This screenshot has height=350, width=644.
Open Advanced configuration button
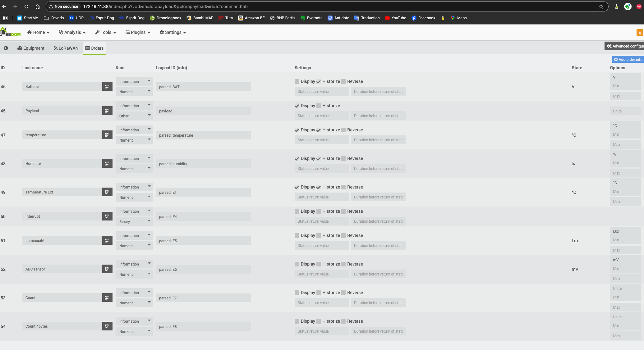click(x=625, y=46)
